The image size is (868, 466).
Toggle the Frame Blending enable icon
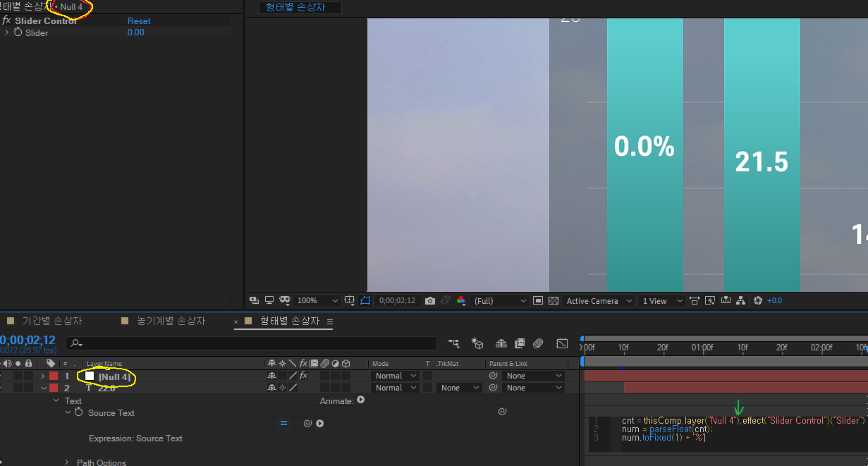[520, 343]
